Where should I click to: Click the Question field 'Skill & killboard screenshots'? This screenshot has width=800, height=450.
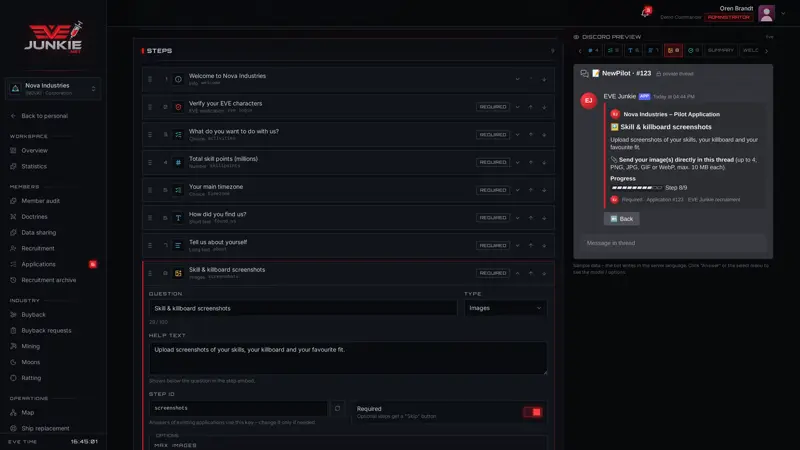click(x=303, y=308)
